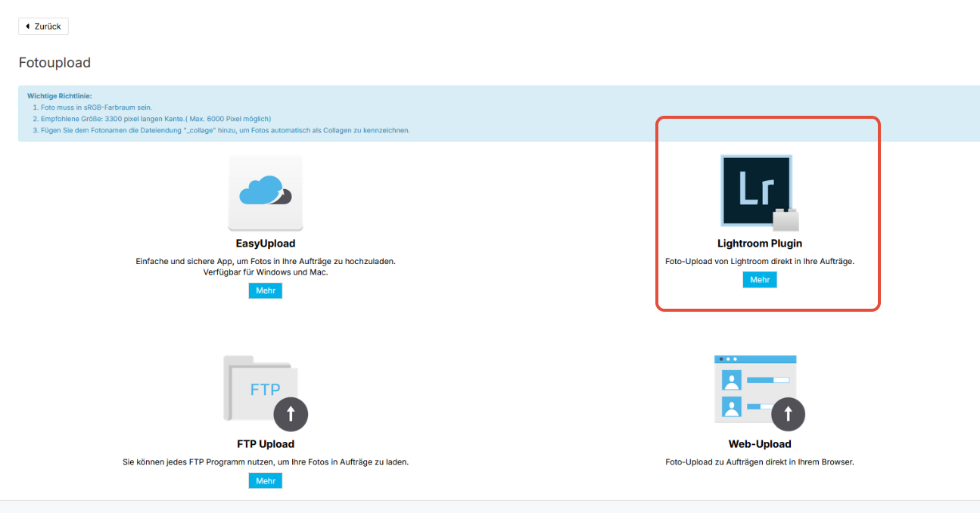Click Mehr under FTP Upload
The image size is (980, 513).
(266, 480)
